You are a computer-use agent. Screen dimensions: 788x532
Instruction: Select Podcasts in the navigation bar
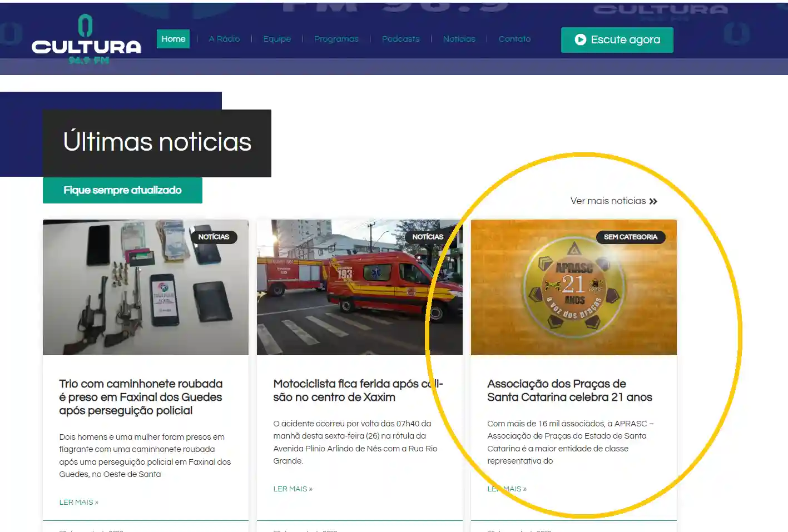coord(400,39)
